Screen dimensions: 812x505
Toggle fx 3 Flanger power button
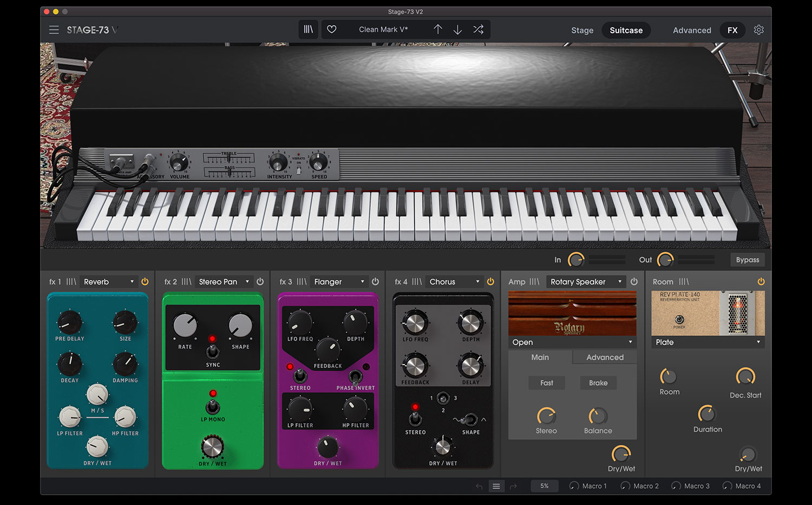coord(375,282)
